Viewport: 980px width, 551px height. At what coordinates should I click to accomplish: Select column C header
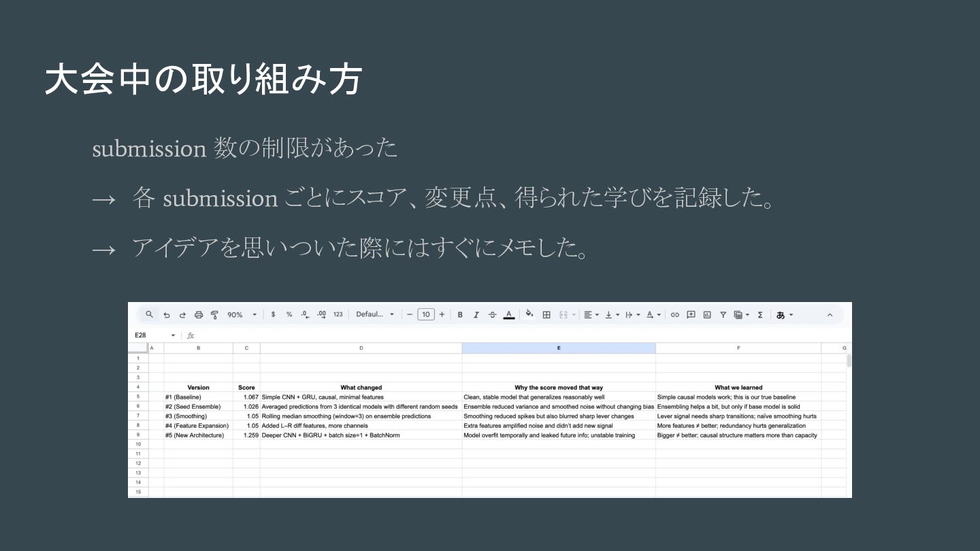pyautogui.click(x=246, y=348)
